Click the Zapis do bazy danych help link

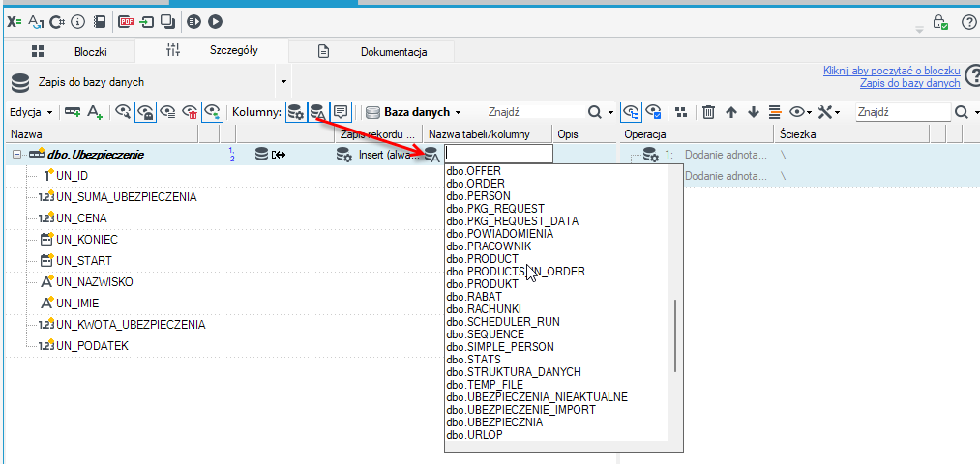pyautogui.click(x=910, y=82)
